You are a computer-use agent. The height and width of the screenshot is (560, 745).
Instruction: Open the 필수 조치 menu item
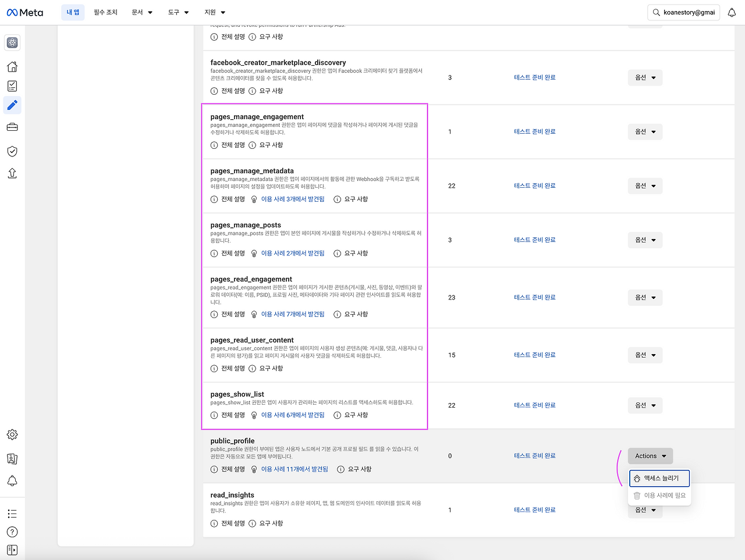[105, 12]
